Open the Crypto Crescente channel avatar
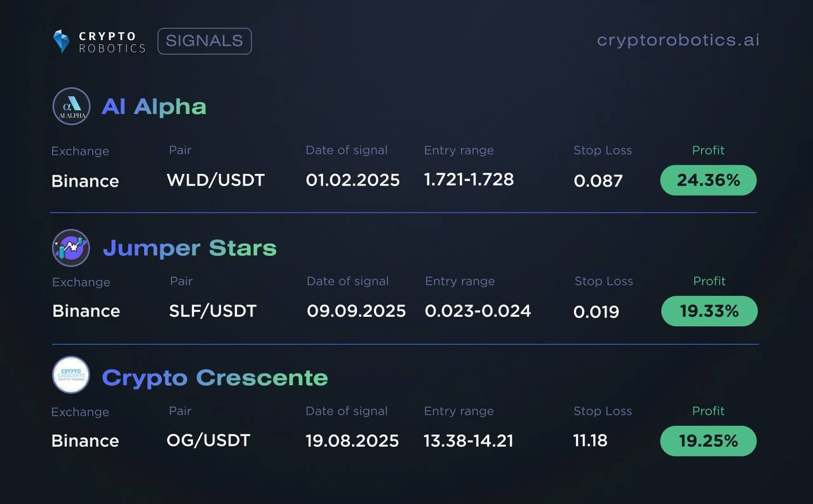Viewport: 813px width, 504px height. point(71,375)
